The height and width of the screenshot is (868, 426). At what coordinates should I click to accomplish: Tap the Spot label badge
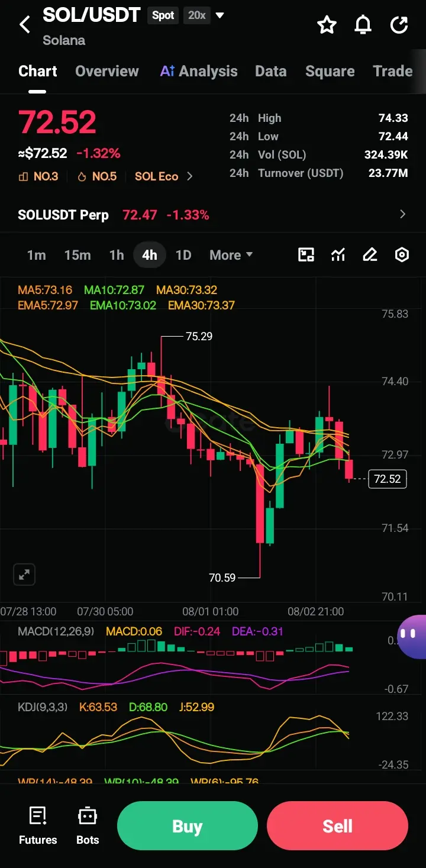[163, 15]
